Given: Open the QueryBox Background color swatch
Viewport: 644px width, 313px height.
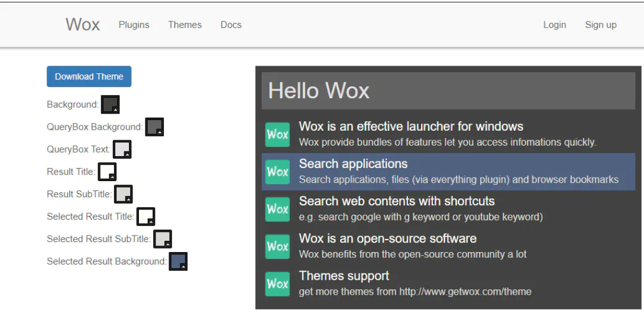Looking at the screenshot, I should [x=154, y=127].
